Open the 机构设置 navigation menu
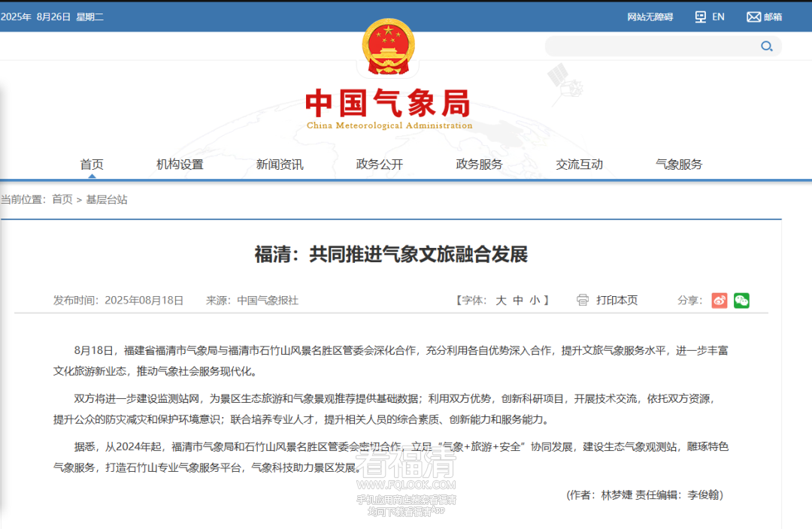 point(180,165)
